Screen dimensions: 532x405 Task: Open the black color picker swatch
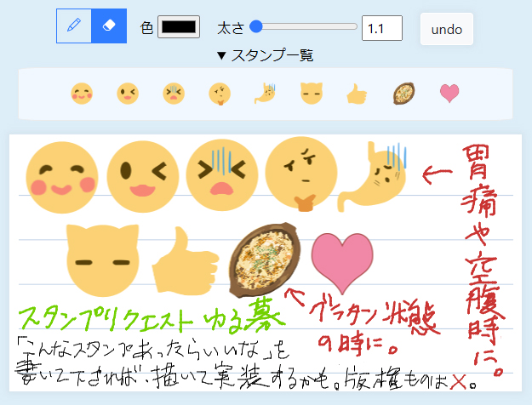(x=179, y=26)
